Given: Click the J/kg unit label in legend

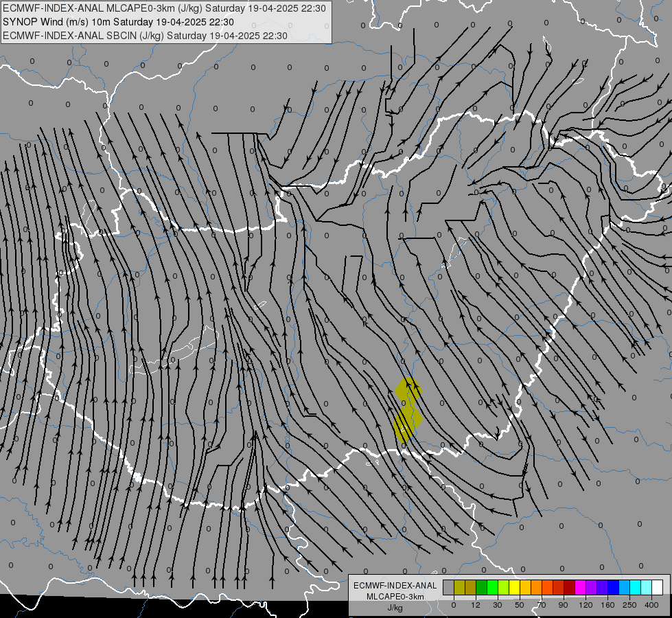Looking at the screenshot, I should pos(395,608).
